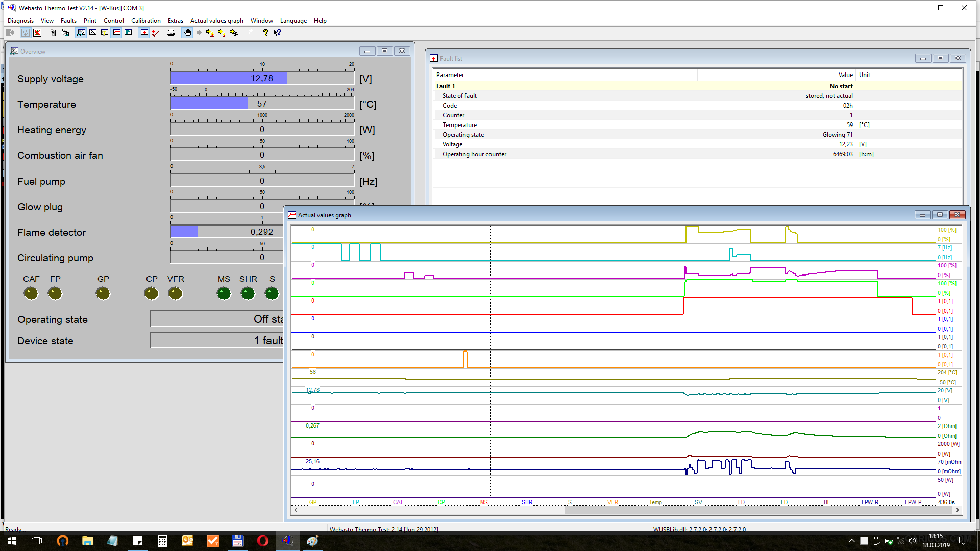Open the Language menu

point(293,21)
